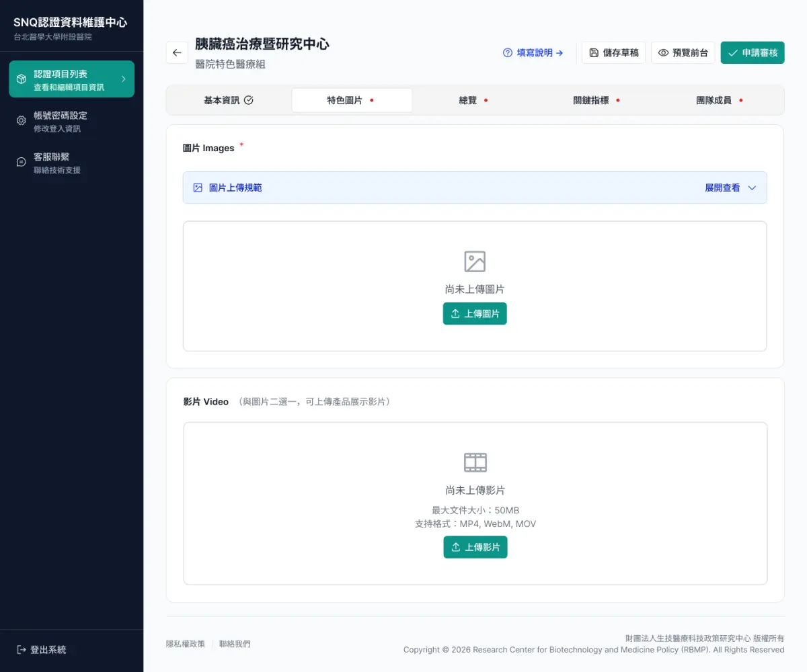Click the eye icon on 預覽前台
The height and width of the screenshot is (672, 807).
point(662,52)
